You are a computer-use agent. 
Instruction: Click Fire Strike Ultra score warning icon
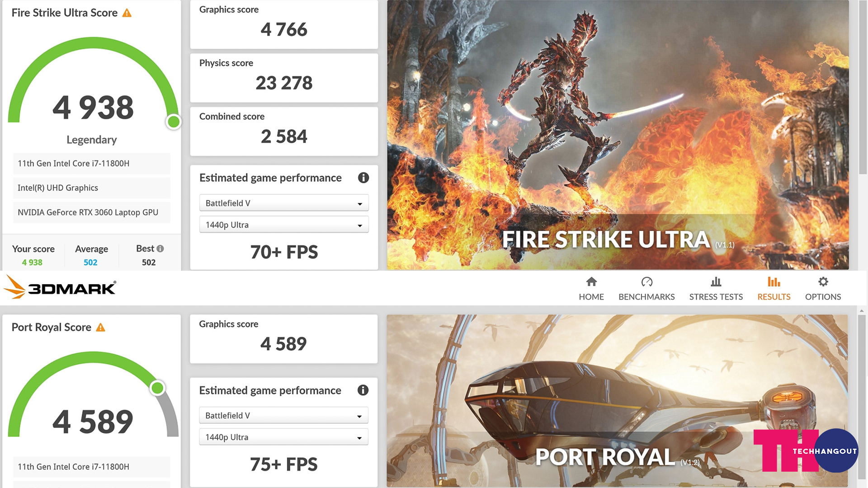tap(127, 13)
